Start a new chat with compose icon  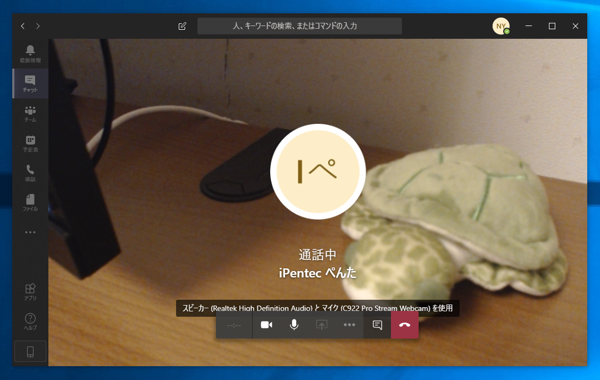(x=182, y=26)
